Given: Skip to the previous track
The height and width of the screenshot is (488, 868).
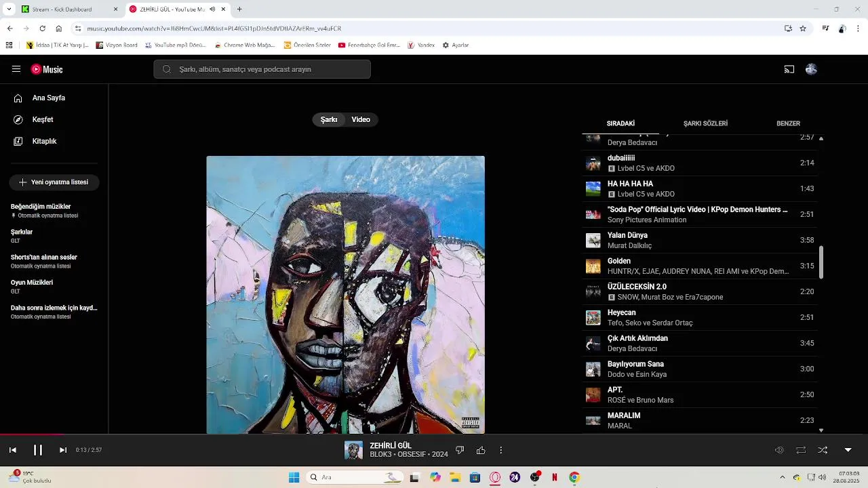Looking at the screenshot, I should (12, 450).
